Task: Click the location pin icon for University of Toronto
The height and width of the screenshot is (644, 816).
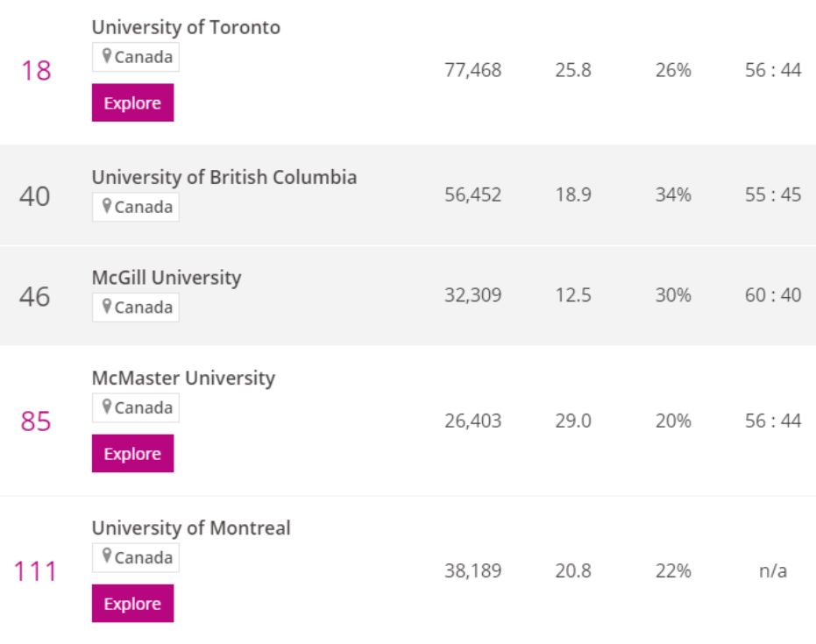Action: click(x=107, y=57)
